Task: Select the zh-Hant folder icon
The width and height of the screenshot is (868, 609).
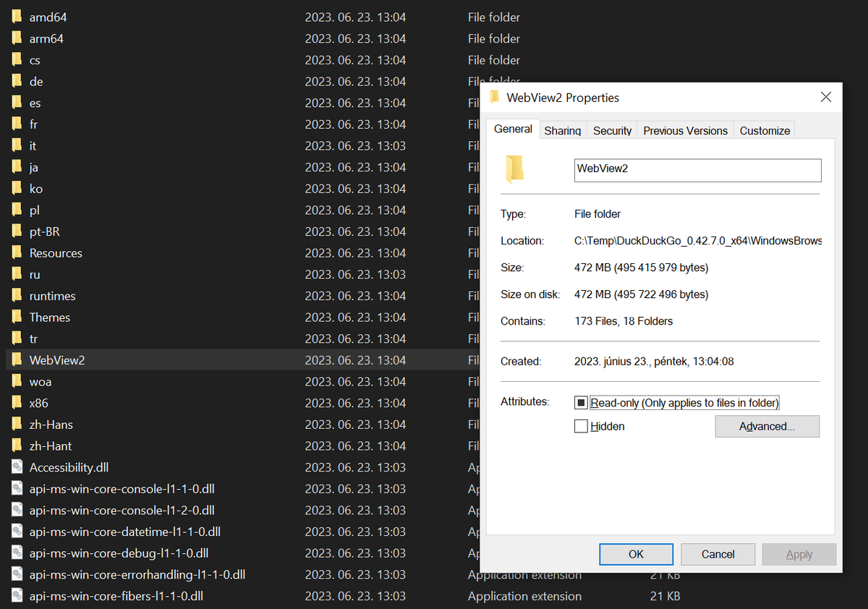Action: pos(17,446)
